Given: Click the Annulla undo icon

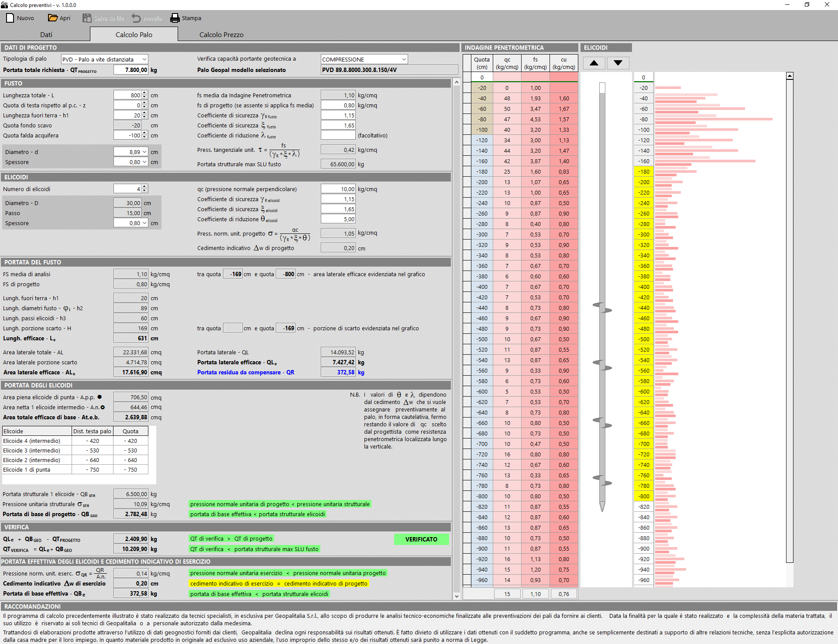Looking at the screenshot, I should (x=136, y=18).
